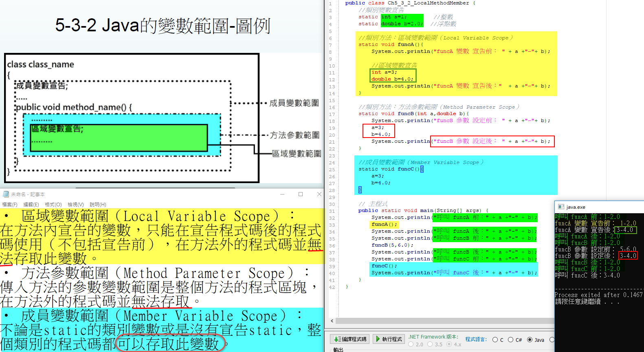Select the Java language radio button
This screenshot has width=644, height=352.
coord(530,340)
